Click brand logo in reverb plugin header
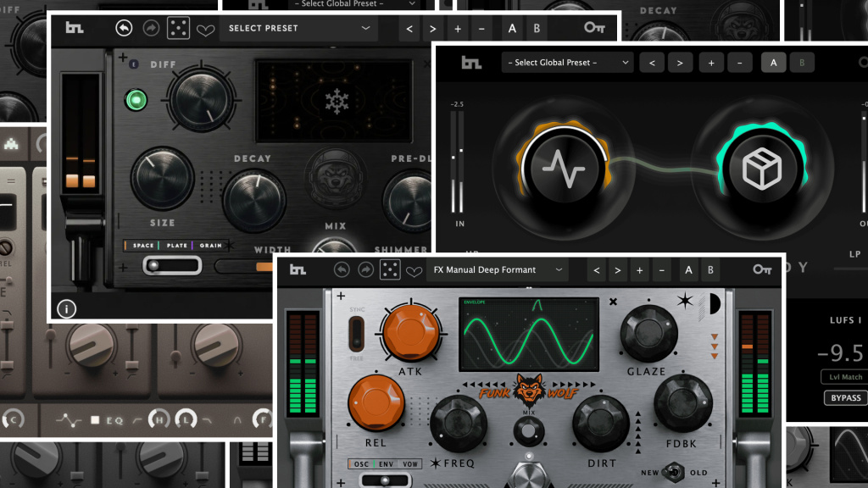The image size is (868, 488). pyautogui.click(x=75, y=28)
